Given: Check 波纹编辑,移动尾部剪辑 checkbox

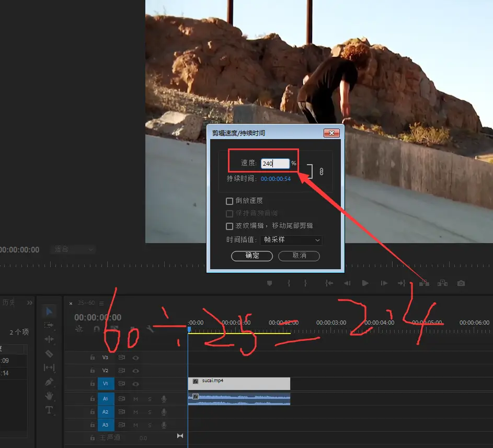Looking at the screenshot, I should 230,226.
